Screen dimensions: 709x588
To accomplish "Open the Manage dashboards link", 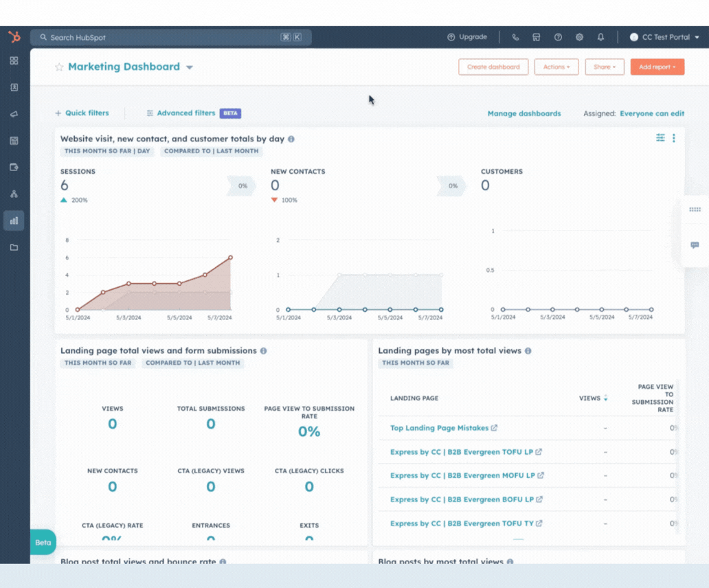I will point(524,113).
